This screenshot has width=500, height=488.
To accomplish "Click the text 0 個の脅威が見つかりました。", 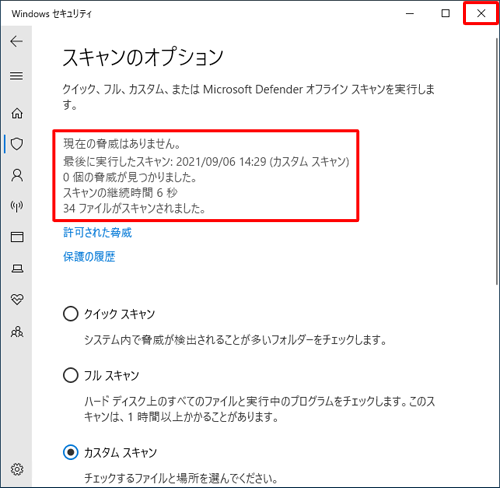I will (130, 177).
